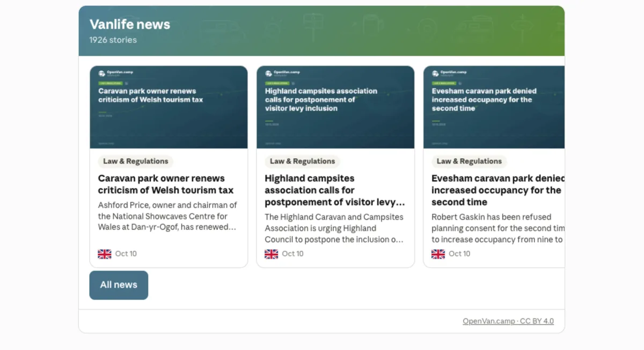Select the Law & Regulations tag on the Highland campsites card
This screenshot has height=350, width=644.
302,161
